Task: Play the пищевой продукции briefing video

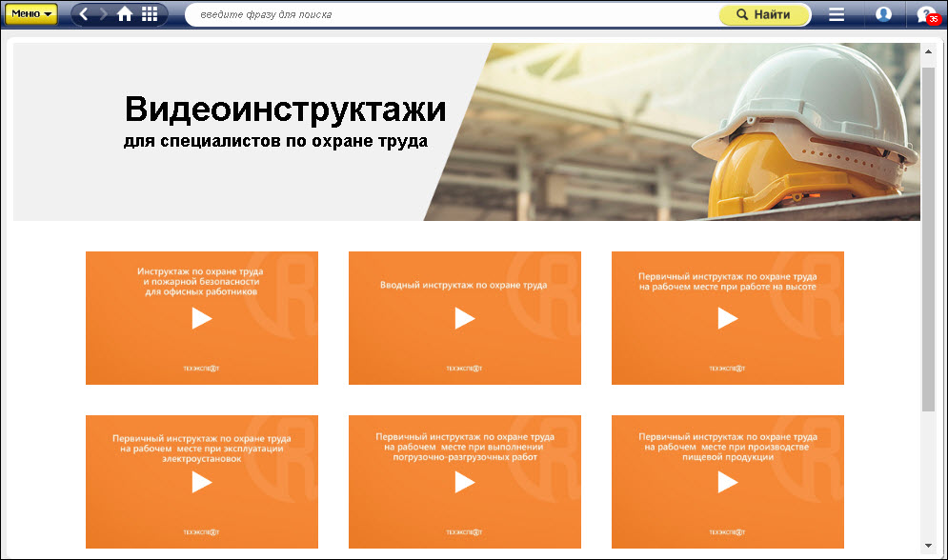Action: point(728,483)
